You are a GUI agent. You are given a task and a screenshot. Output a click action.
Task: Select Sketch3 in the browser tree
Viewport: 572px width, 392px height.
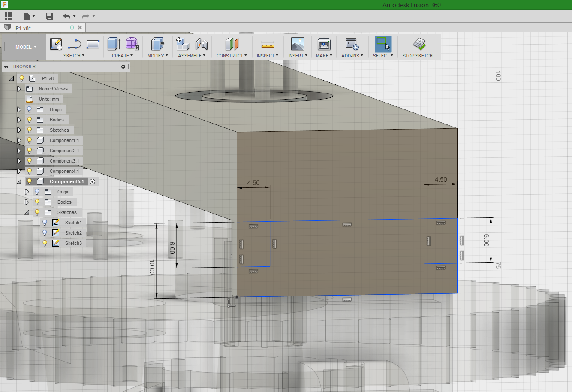(73, 243)
